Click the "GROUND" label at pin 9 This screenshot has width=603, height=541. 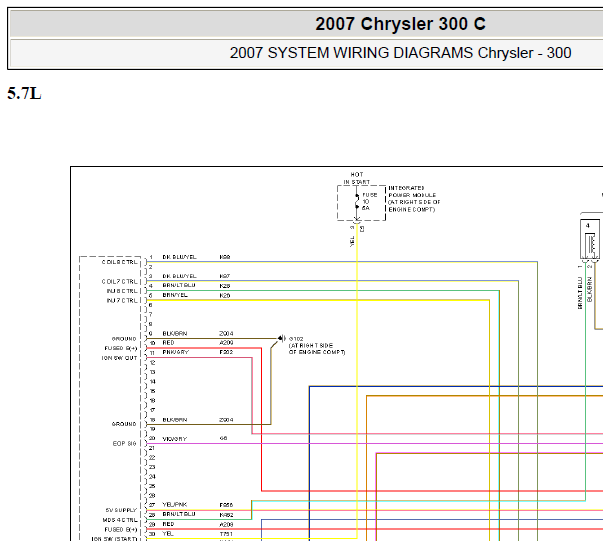click(124, 339)
